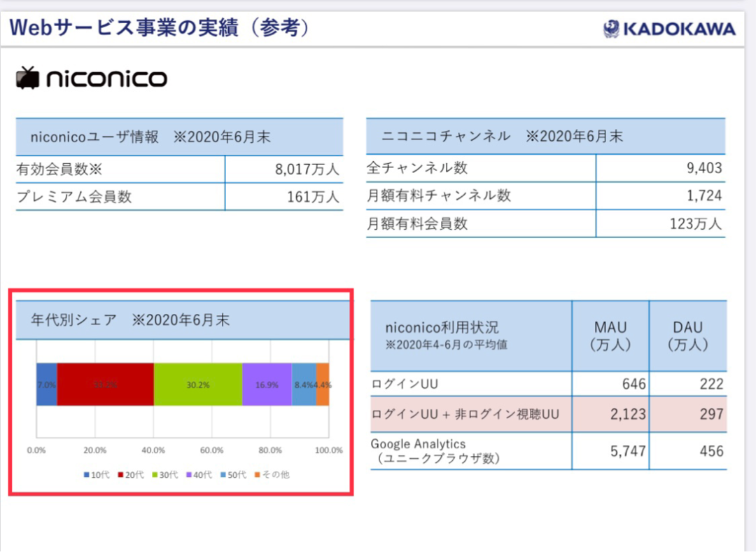Click the 10代 legend entry

(97, 475)
